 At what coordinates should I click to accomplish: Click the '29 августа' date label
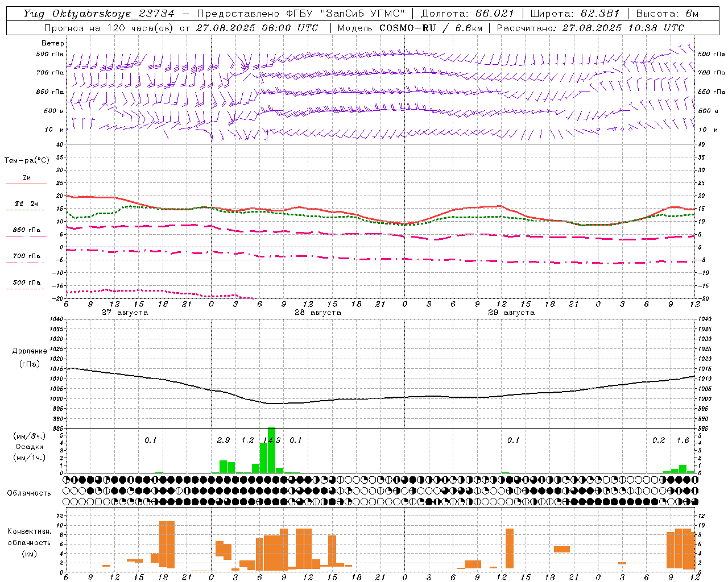click(x=511, y=313)
